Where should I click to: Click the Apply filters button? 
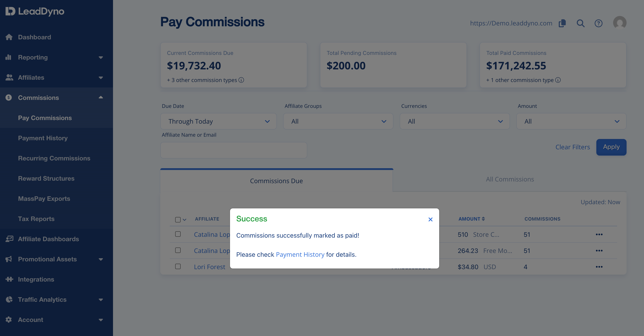point(611,147)
